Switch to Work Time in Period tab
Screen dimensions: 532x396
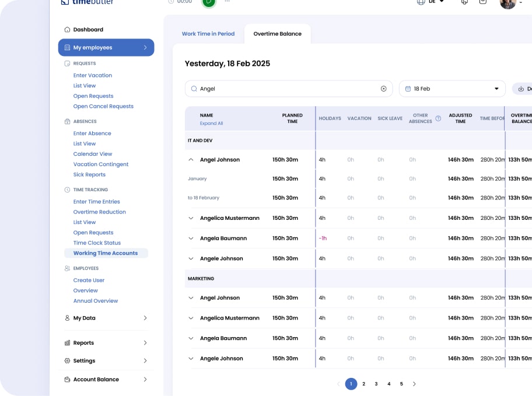(x=208, y=34)
